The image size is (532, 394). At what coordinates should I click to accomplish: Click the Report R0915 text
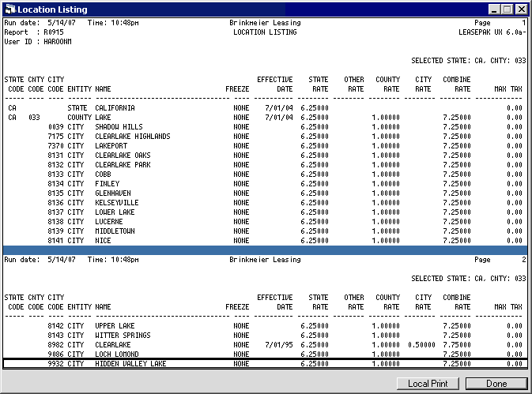34,32
